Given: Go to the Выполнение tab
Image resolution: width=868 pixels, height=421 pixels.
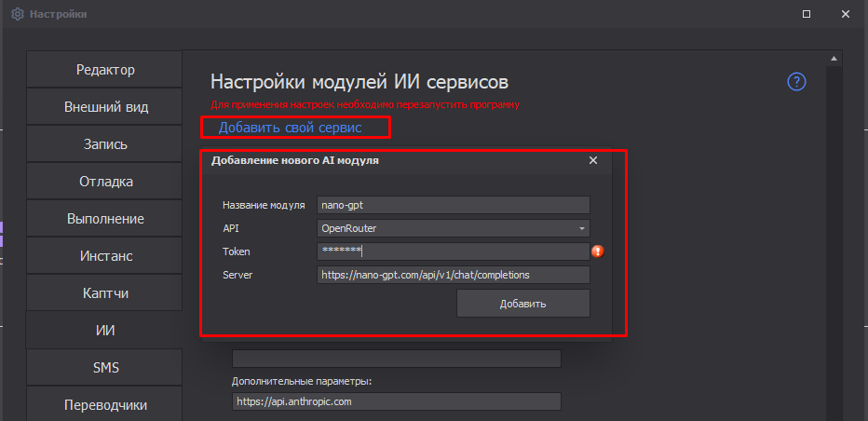Looking at the screenshot, I should [104, 218].
